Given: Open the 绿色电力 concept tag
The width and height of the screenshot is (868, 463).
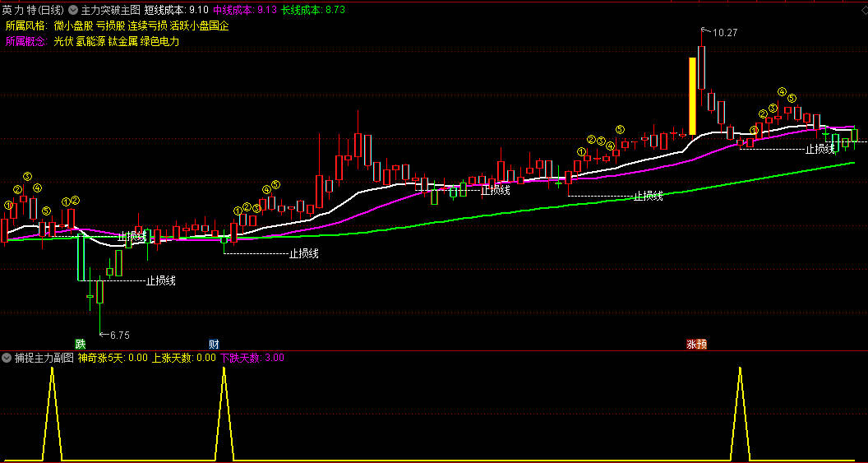Looking at the screenshot, I should [159, 41].
